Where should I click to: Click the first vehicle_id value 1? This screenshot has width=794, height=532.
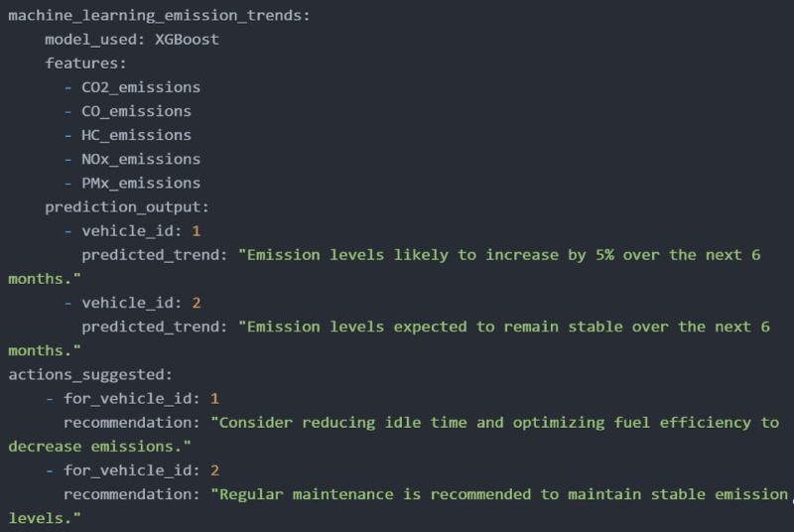click(x=197, y=231)
